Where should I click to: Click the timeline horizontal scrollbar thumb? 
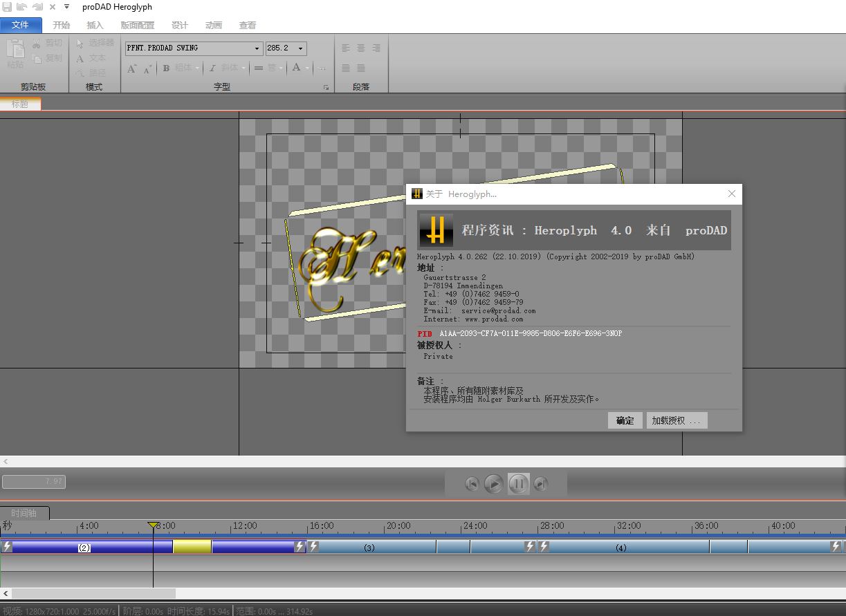93,593
